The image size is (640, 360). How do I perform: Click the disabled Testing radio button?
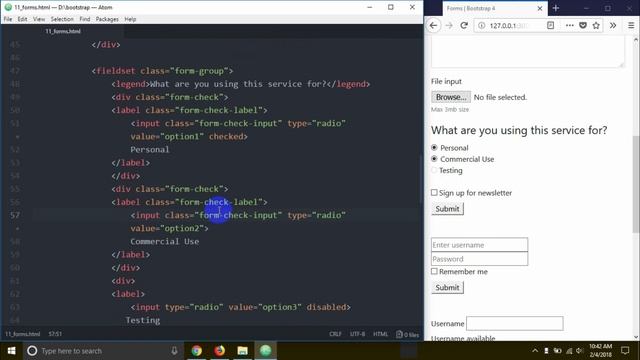pyautogui.click(x=434, y=170)
